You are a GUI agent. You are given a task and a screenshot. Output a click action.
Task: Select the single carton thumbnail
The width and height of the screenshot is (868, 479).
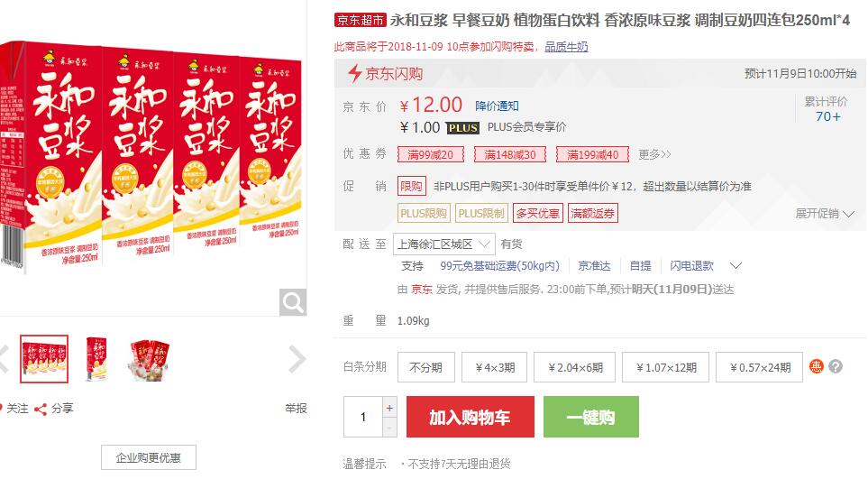96,359
